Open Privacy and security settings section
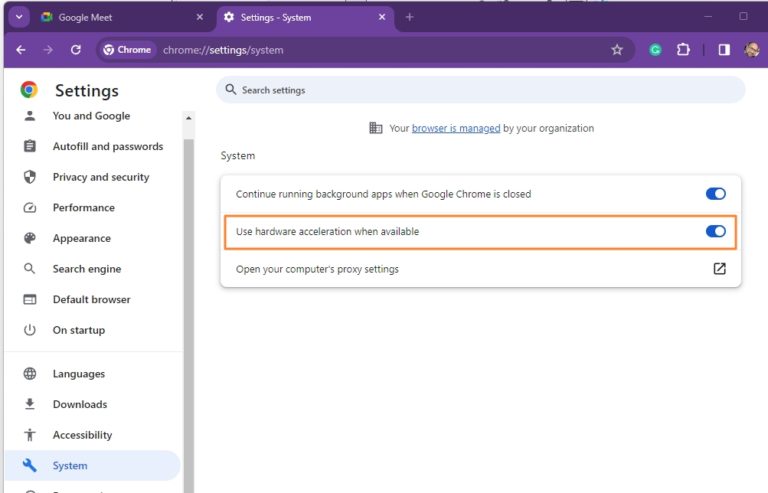 100,177
